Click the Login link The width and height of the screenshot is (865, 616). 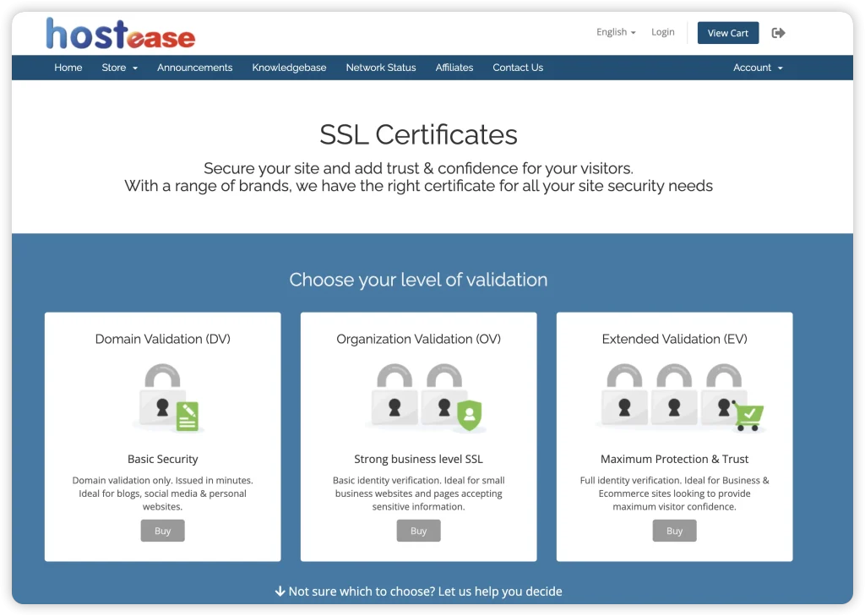pyautogui.click(x=662, y=32)
